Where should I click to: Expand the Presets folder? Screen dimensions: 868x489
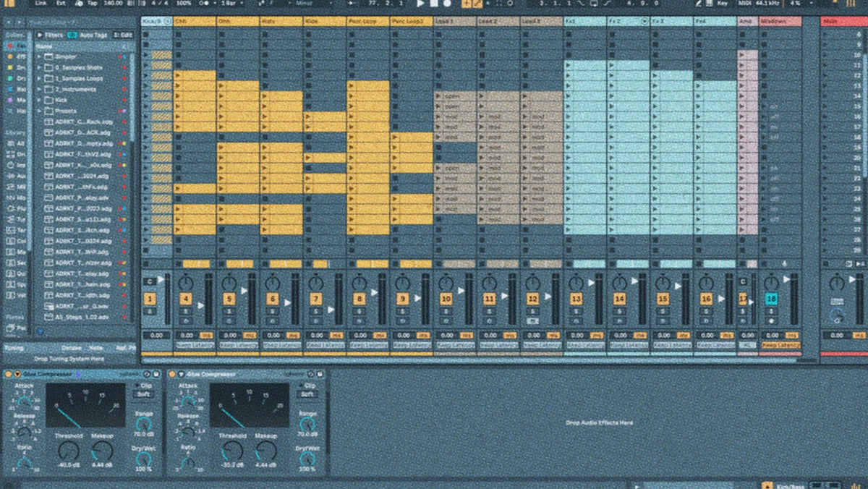click(40, 111)
